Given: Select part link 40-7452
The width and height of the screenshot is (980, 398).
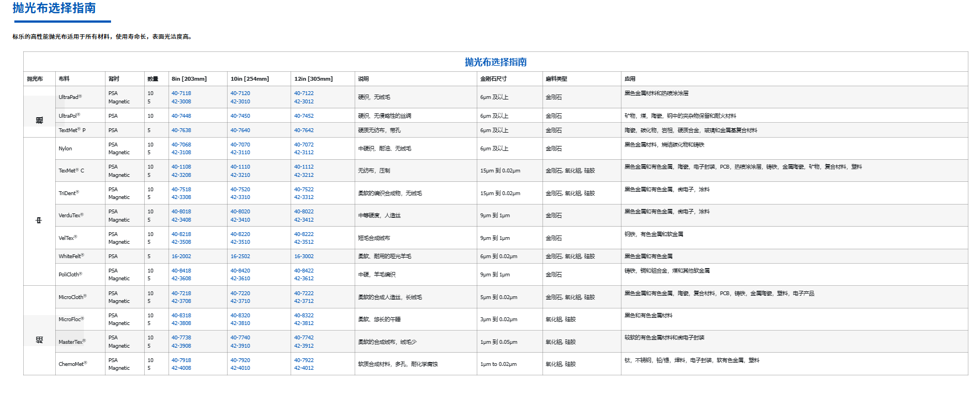Looking at the screenshot, I should click(304, 116).
